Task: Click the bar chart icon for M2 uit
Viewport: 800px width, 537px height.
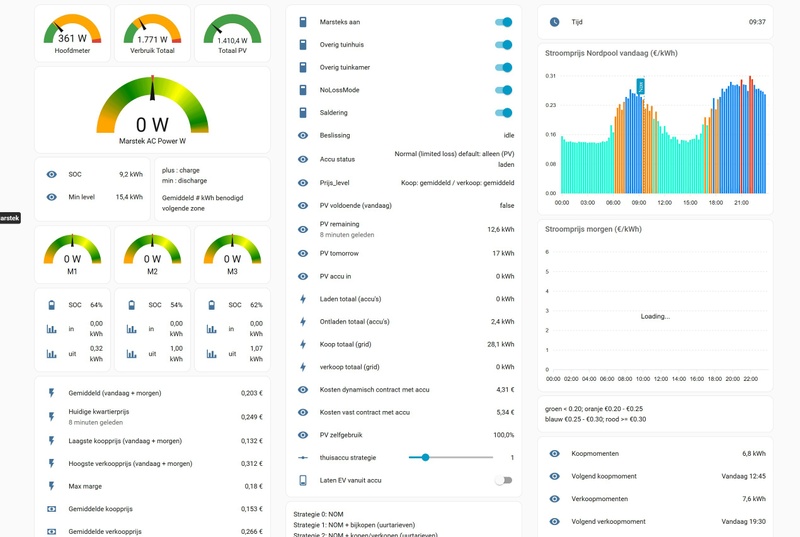Action: coord(132,353)
